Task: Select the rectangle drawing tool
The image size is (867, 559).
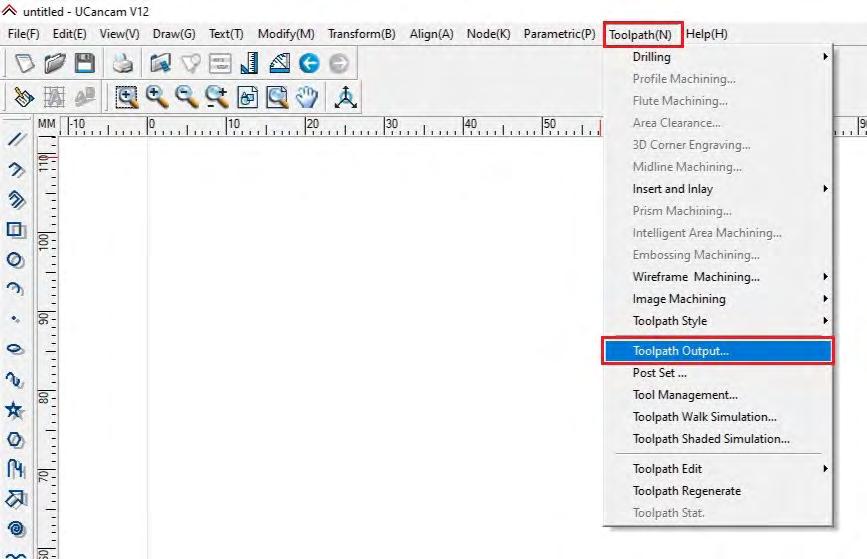Action: click(16, 229)
